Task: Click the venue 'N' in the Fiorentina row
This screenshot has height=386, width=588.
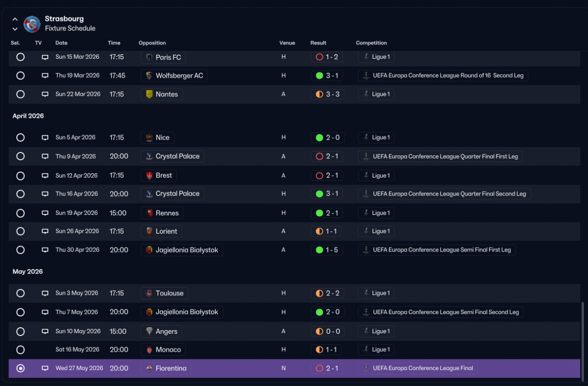Action: point(283,368)
